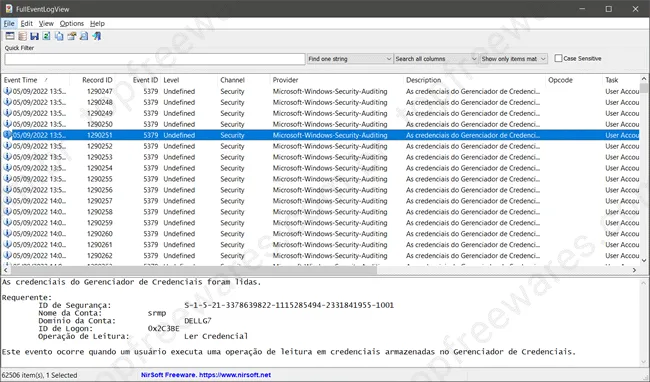Click the Exit toolbar icon
This screenshot has width=650, height=382.
(97, 36)
